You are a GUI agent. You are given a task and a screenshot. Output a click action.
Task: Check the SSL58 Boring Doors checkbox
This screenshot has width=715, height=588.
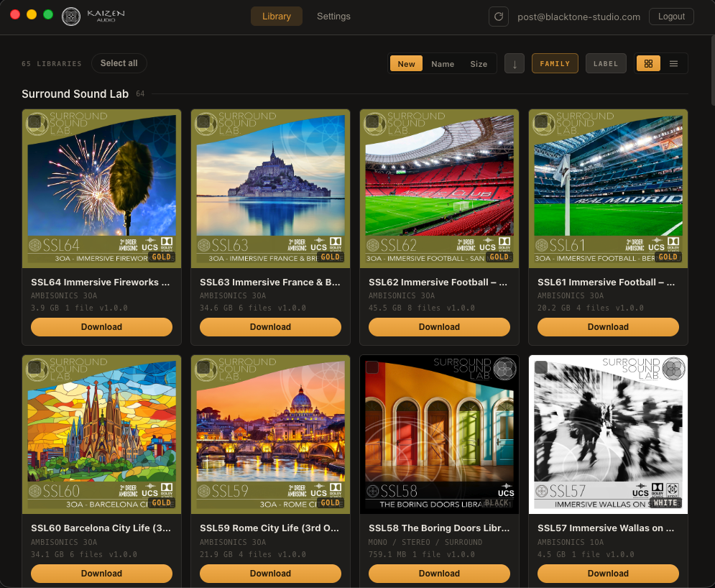click(372, 367)
